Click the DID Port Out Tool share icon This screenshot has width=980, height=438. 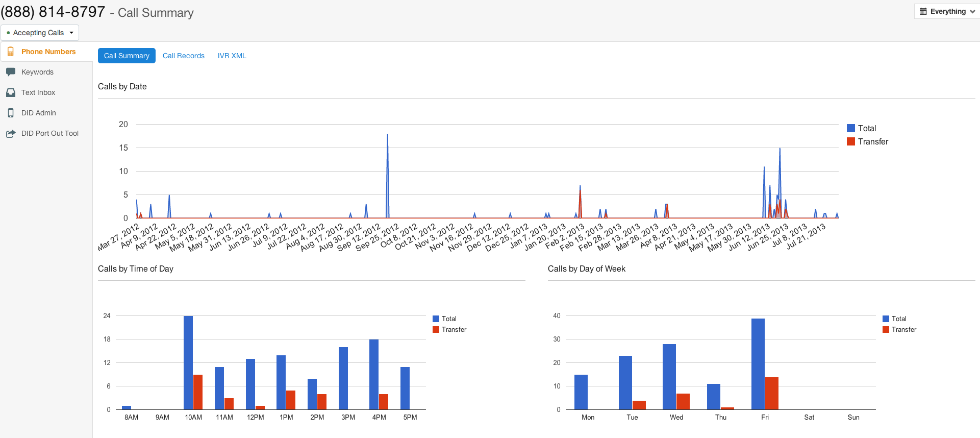(11, 133)
